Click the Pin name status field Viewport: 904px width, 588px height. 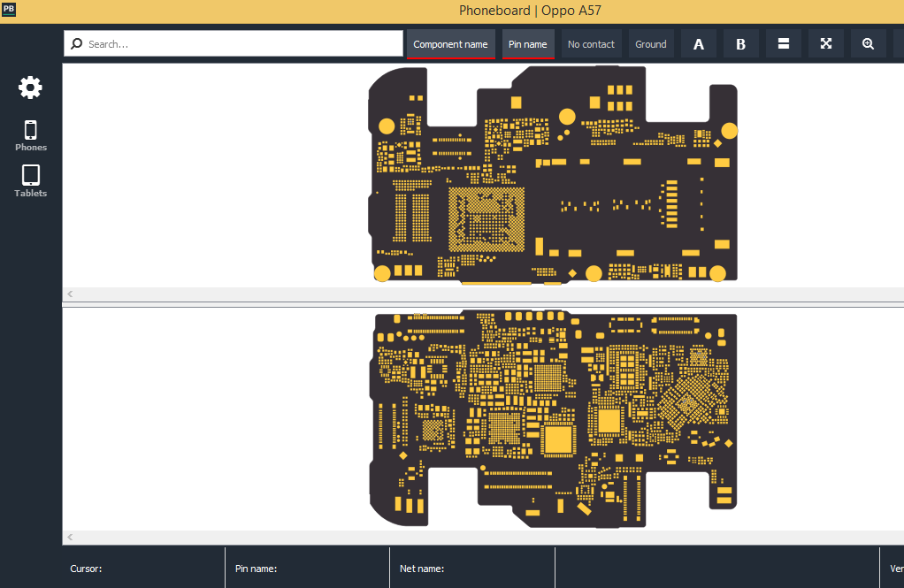click(307, 569)
